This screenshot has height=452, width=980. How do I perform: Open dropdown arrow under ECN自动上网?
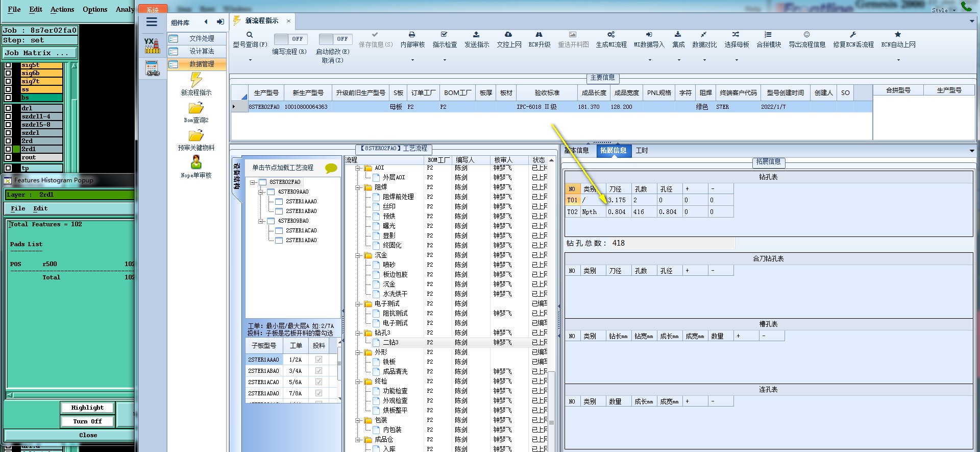click(898, 60)
